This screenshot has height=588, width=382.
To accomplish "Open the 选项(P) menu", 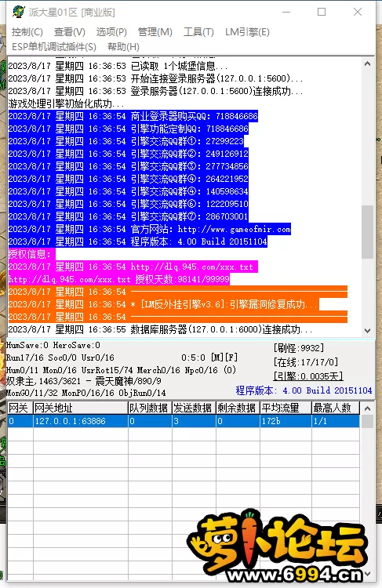I will [x=111, y=32].
